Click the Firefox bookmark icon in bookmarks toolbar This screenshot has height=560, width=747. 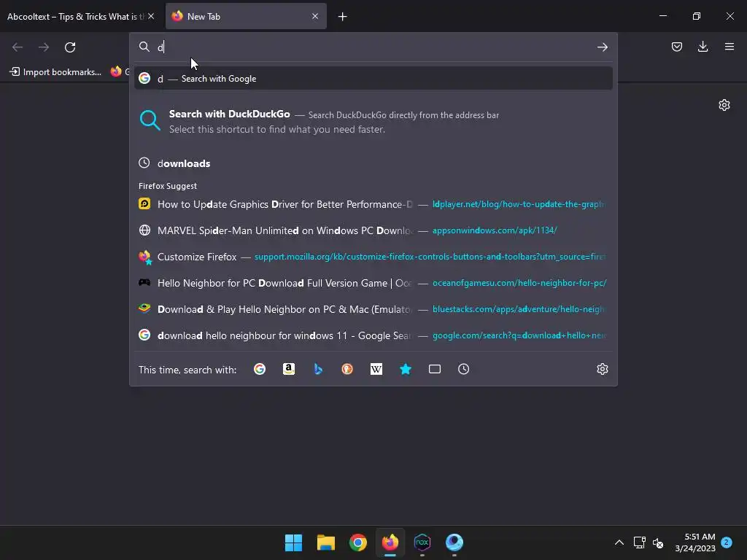pos(116,72)
